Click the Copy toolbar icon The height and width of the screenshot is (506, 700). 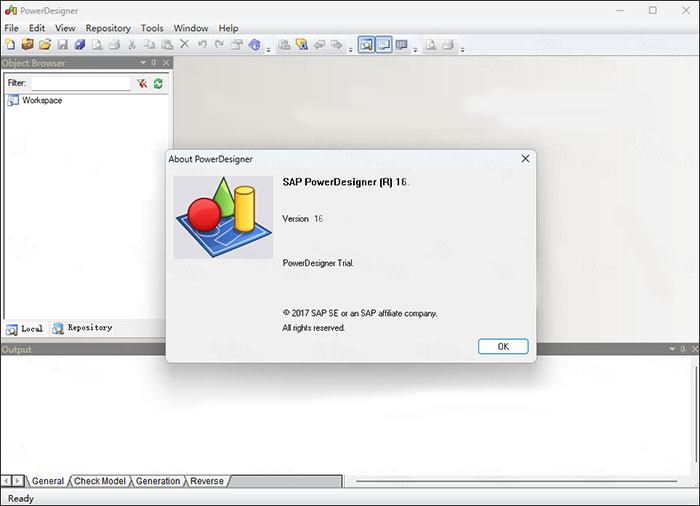[x=149, y=45]
